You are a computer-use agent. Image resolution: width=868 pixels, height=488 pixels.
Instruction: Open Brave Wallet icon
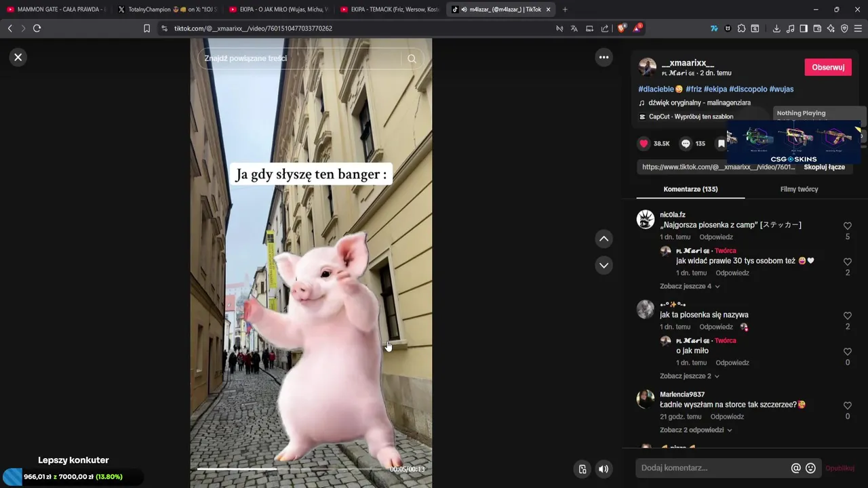point(817,28)
